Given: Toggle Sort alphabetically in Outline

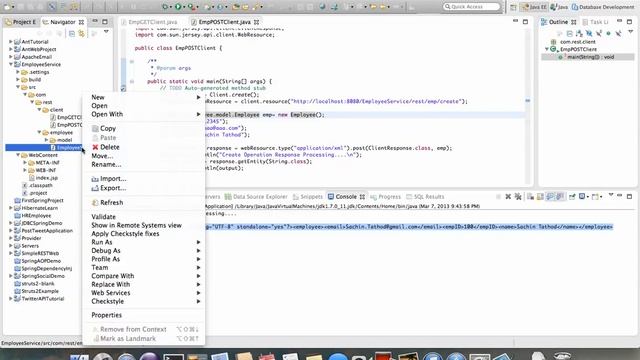Looking at the screenshot, I should coord(579,33).
